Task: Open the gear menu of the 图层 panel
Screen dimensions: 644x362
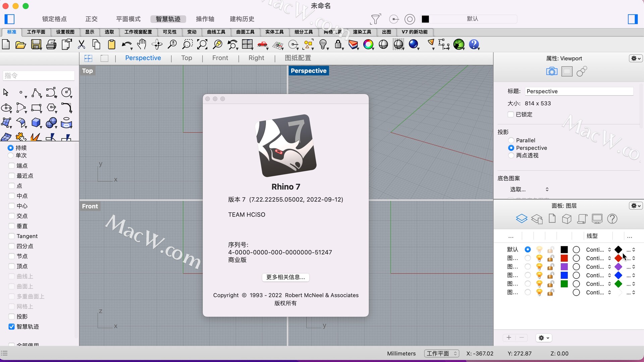Action: [636, 205]
